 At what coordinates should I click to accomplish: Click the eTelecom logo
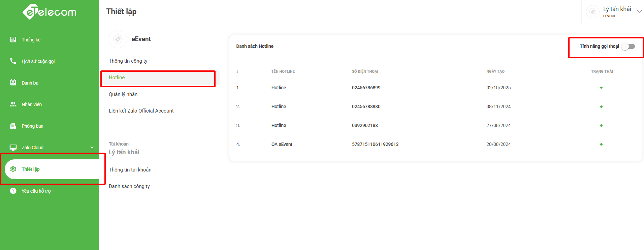click(x=50, y=12)
